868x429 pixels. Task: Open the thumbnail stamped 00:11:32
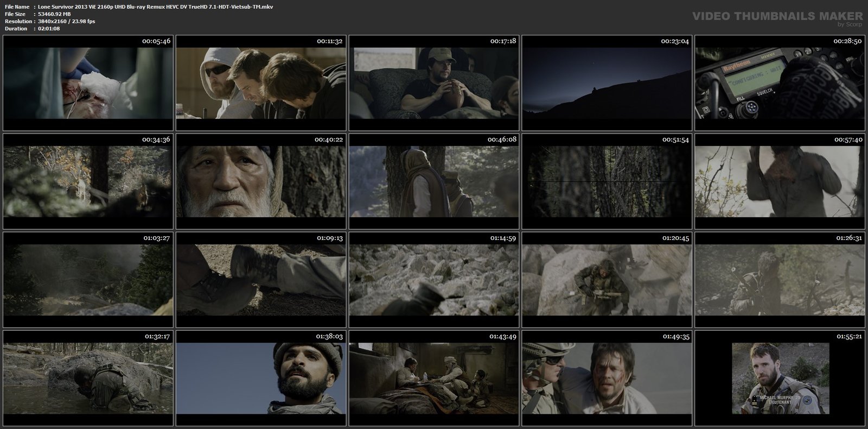(261, 83)
